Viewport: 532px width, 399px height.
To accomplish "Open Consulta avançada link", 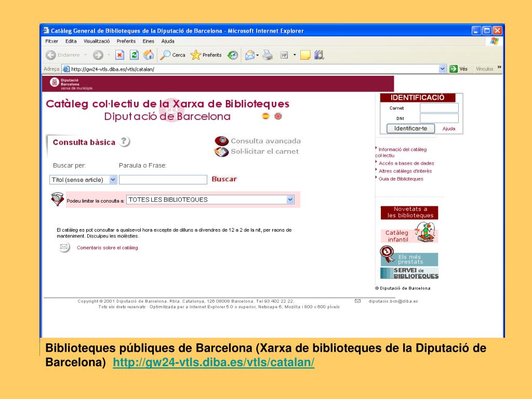I will coord(265,141).
